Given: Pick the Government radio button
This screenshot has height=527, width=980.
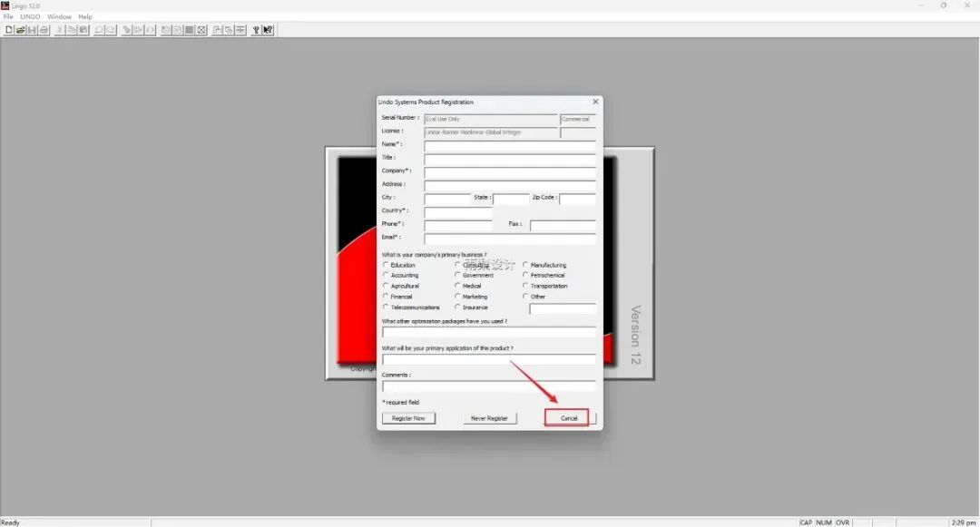Looking at the screenshot, I should point(457,275).
